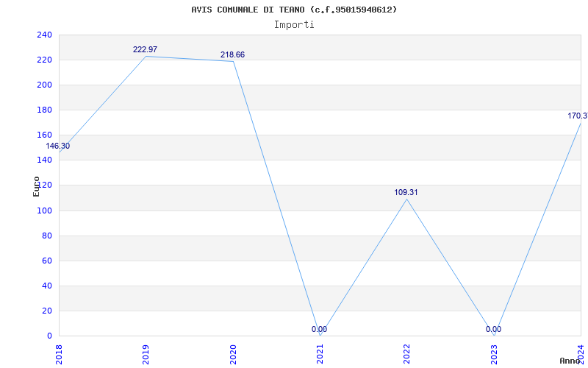Click the 2018 x-axis label

point(59,354)
